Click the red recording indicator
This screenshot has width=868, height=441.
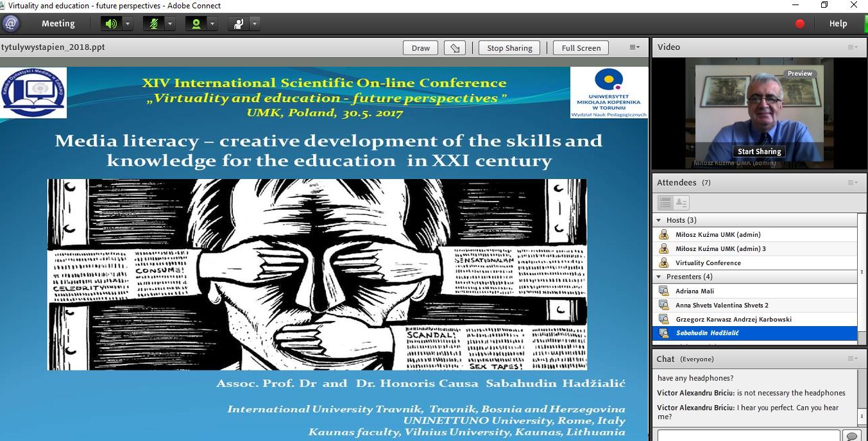click(x=800, y=24)
